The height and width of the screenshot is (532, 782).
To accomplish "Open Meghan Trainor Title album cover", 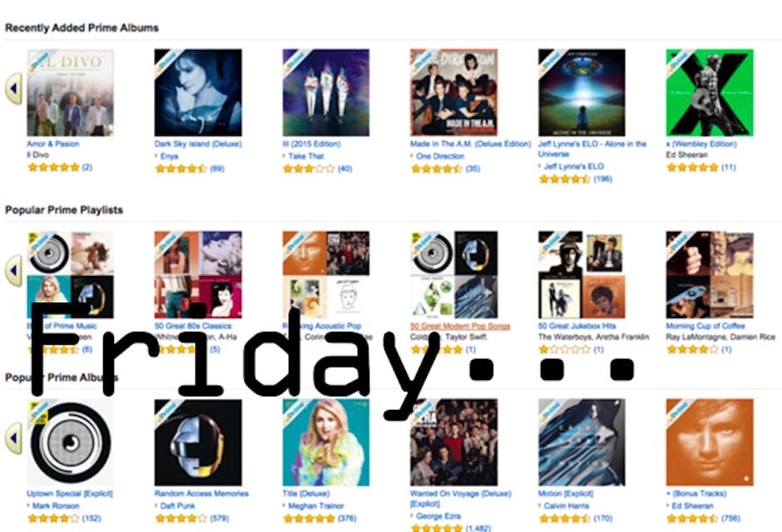I will click(x=325, y=442).
